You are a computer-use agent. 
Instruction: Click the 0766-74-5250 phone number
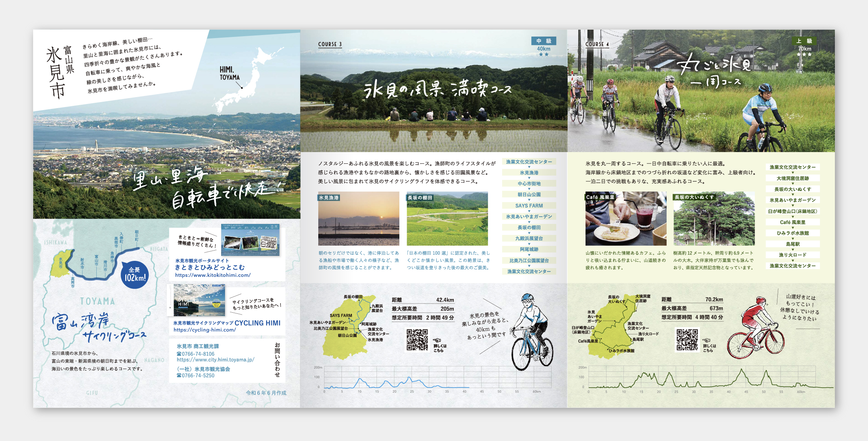[198, 375]
